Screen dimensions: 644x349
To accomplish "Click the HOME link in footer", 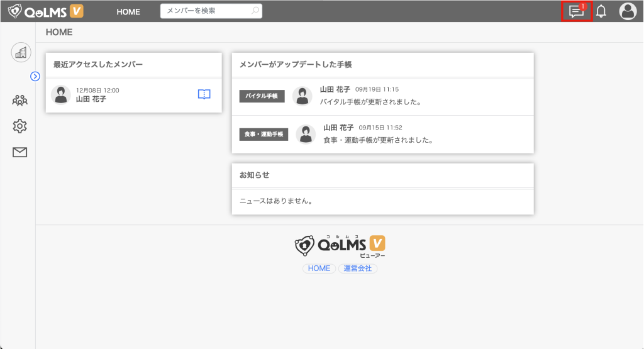I will pos(319,269).
